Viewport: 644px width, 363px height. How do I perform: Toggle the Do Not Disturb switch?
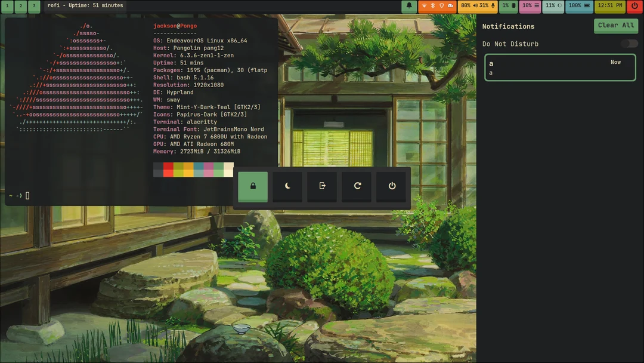click(629, 44)
